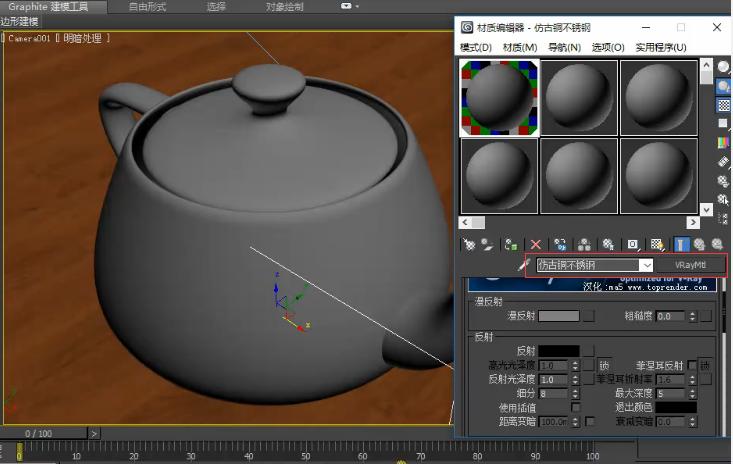This screenshot has height=464, width=733.
Task: Click the Get Material icon
Action: tap(468, 244)
